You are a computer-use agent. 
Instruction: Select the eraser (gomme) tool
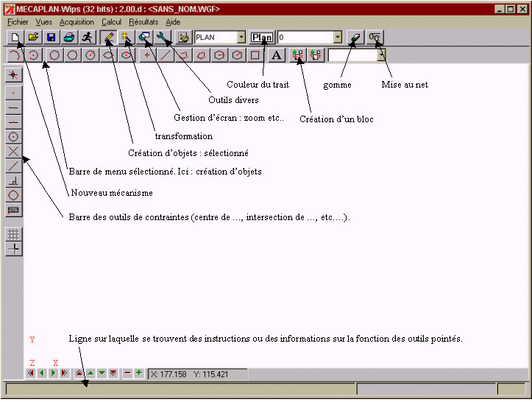(355, 38)
